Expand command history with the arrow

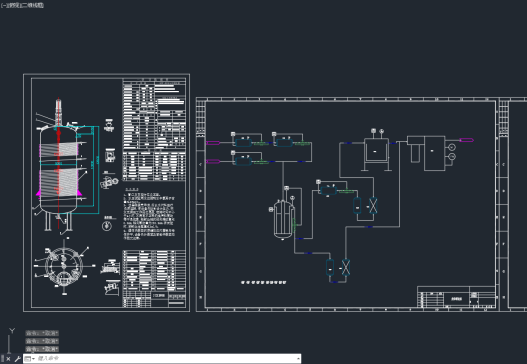pyautogui.click(x=298, y=359)
